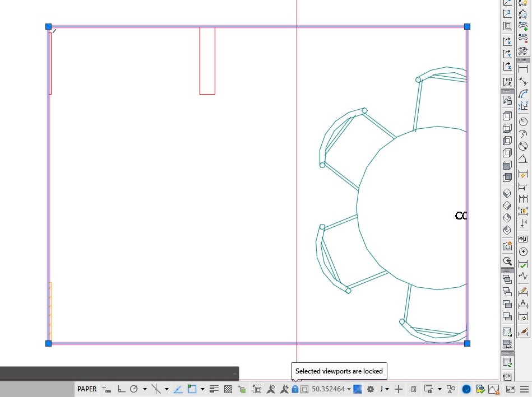Unlock the viewport via the padlock icon
This screenshot has width=532, height=397.
coord(295,389)
